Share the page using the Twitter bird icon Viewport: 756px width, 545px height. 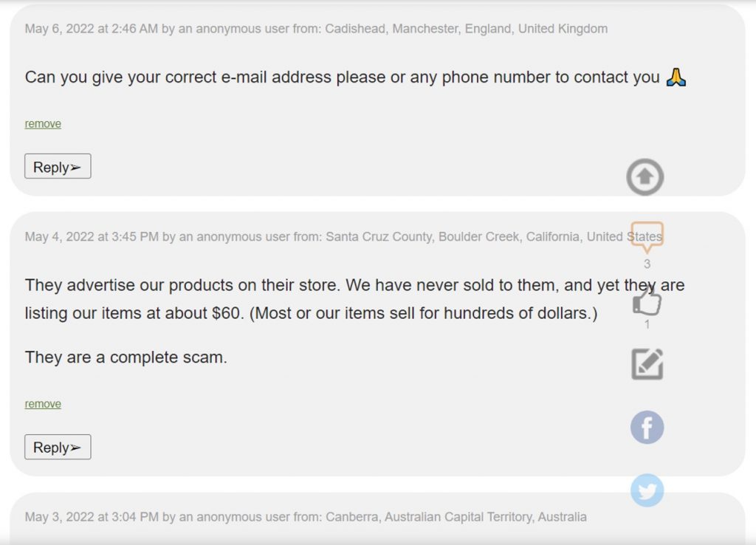[647, 490]
